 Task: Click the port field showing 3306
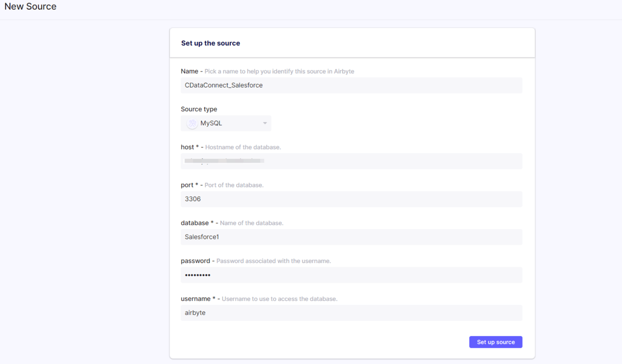351,199
